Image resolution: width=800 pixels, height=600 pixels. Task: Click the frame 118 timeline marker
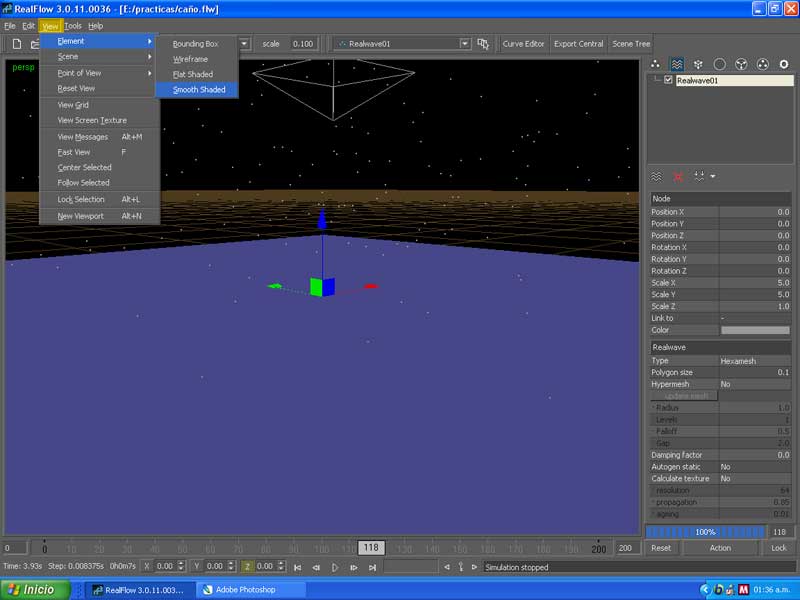tap(371, 548)
